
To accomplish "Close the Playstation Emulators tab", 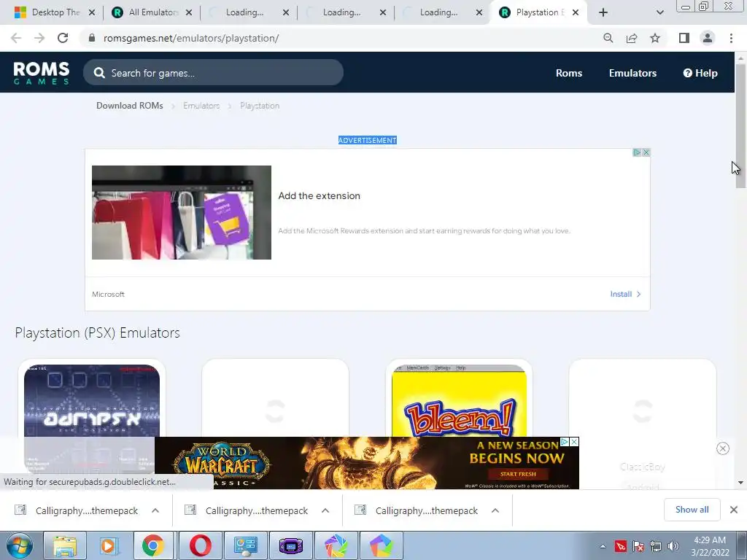I will pyautogui.click(x=576, y=12).
